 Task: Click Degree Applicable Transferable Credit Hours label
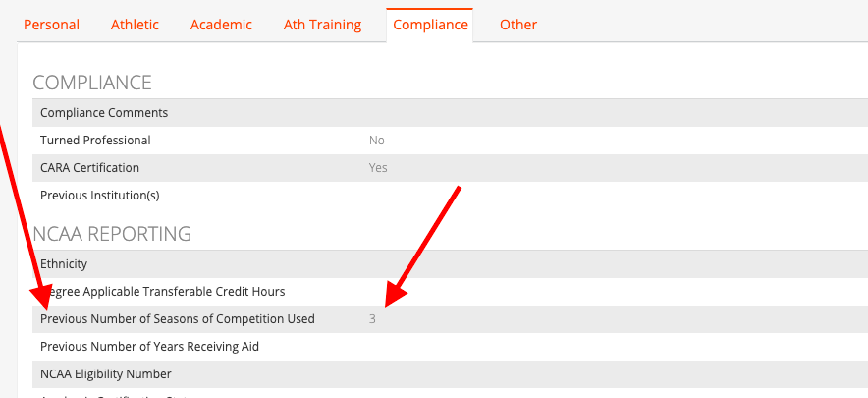click(x=163, y=292)
